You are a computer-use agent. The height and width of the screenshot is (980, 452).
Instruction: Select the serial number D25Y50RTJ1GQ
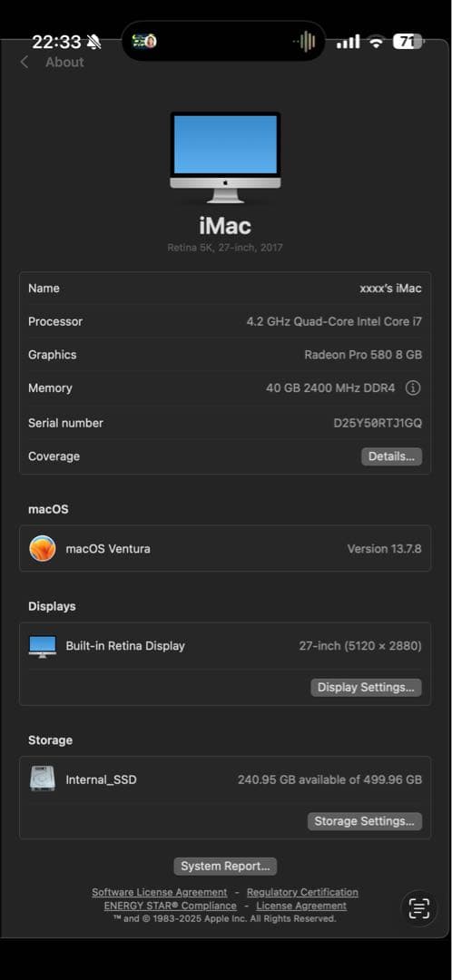(378, 423)
